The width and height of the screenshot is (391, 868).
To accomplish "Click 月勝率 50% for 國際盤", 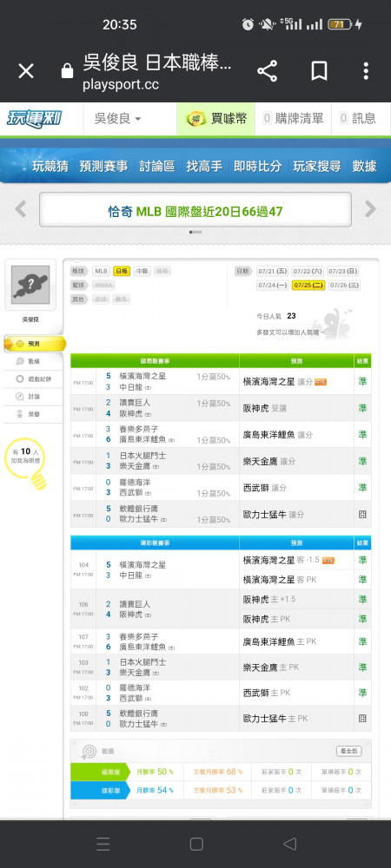I will 155,772.
